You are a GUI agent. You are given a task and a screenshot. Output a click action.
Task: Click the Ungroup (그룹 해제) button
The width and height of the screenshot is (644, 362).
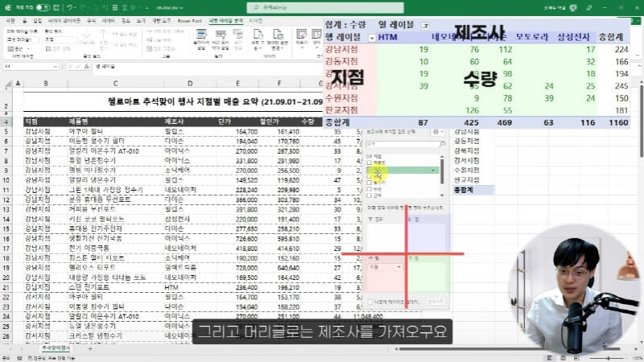pyautogui.click(x=159, y=39)
